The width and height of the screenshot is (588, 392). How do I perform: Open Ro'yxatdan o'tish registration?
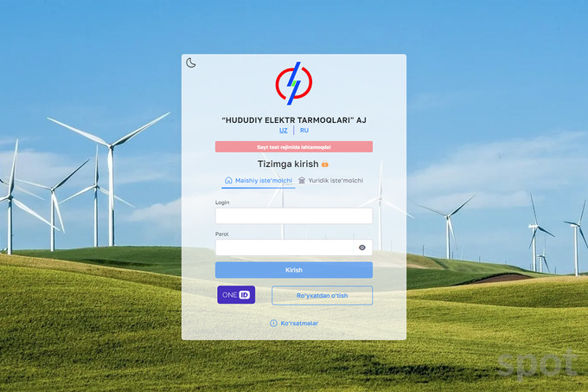[x=323, y=296]
